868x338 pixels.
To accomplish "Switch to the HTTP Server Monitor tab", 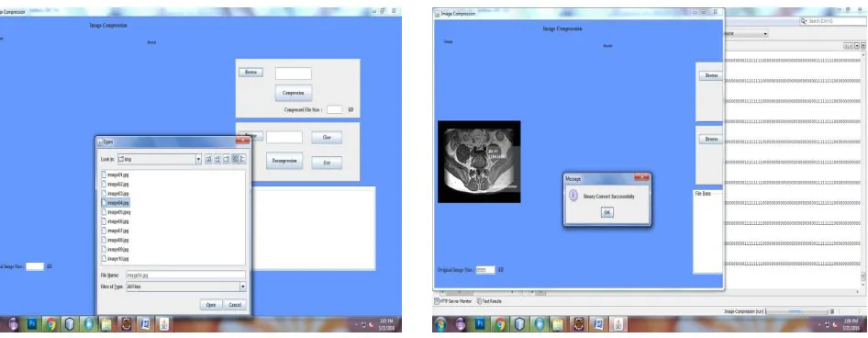I will pos(452,301).
